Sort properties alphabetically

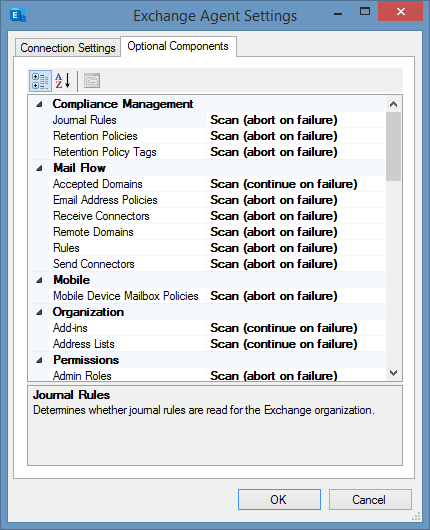coord(63,81)
